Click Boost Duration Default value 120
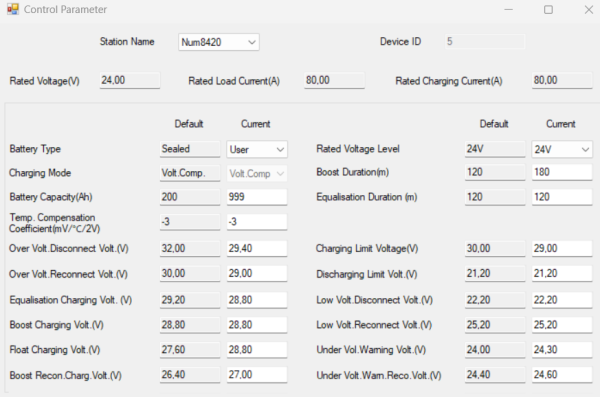Image resolution: width=600 pixels, height=397 pixels. pos(495,172)
